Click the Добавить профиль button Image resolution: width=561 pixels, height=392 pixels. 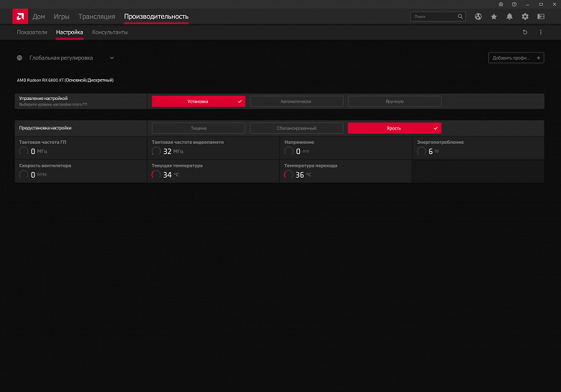516,58
